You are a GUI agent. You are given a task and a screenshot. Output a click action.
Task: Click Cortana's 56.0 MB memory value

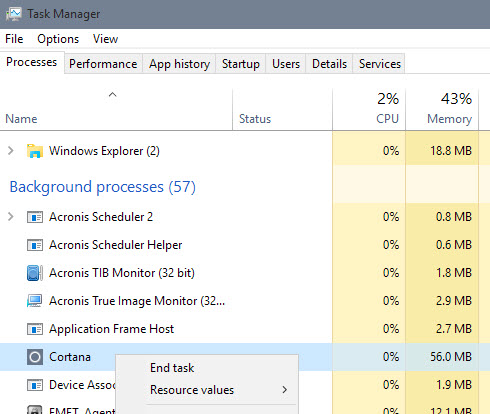coord(451,357)
